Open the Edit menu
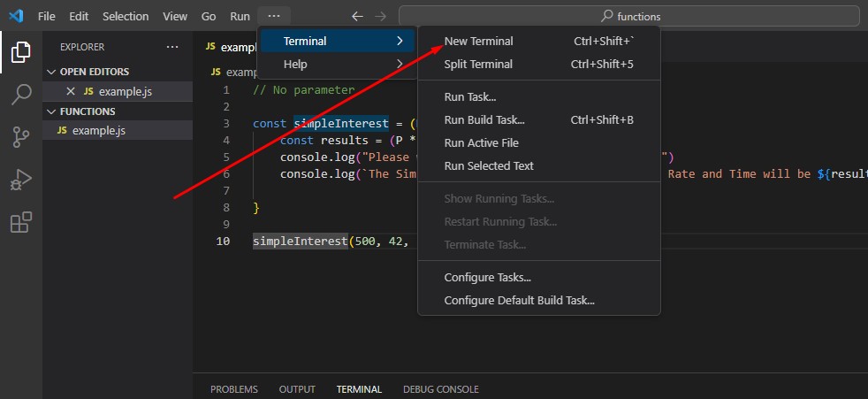Viewport: 868px width, 399px height. click(79, 17)
